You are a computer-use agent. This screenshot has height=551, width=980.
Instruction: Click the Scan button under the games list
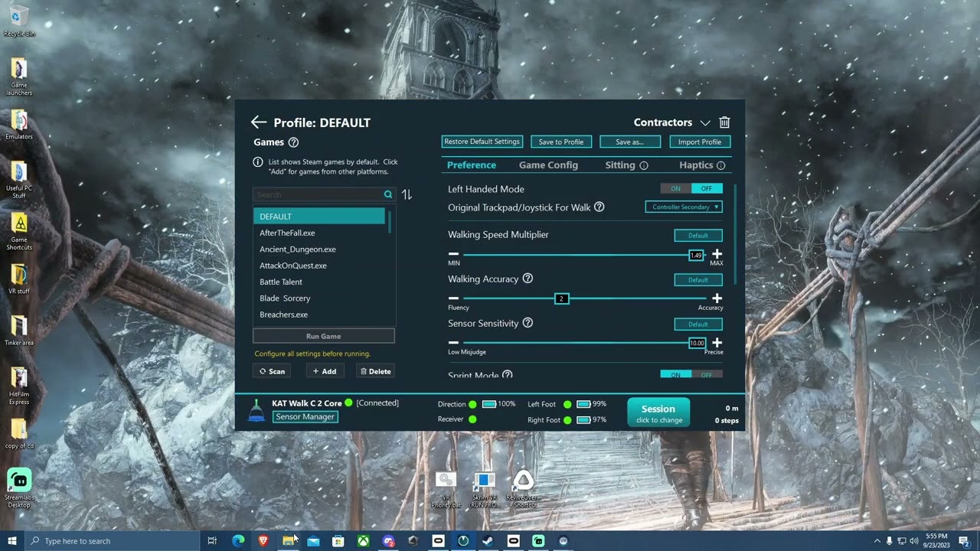(x=272, y=371)
